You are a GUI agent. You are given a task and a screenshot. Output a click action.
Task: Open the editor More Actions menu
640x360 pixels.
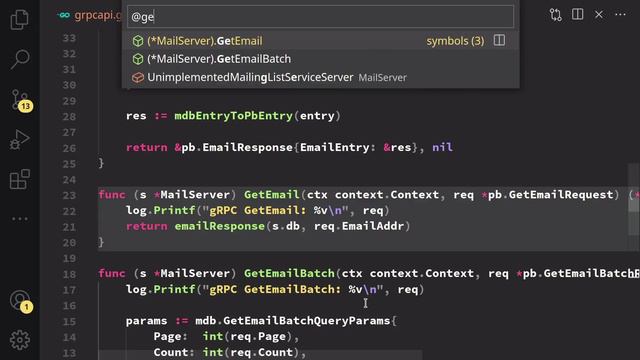tap(620, 14)
